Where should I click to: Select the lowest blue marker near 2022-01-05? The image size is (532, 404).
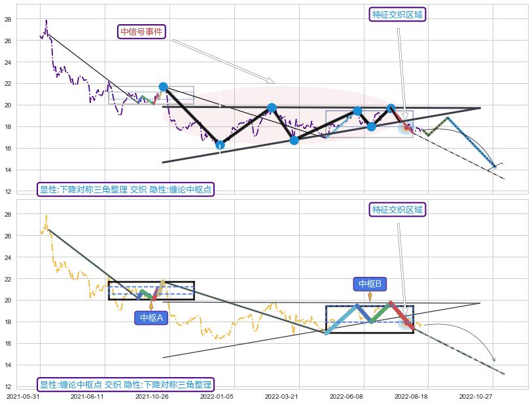click(220, 145)
